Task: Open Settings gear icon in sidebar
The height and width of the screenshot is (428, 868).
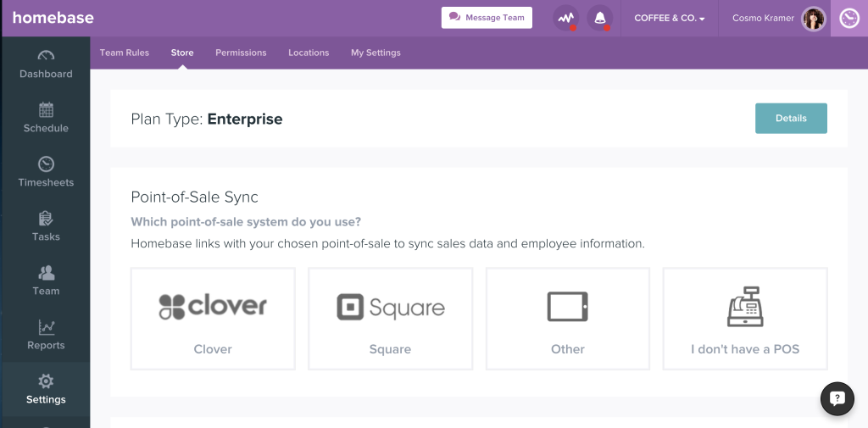Action: (46, 381)
